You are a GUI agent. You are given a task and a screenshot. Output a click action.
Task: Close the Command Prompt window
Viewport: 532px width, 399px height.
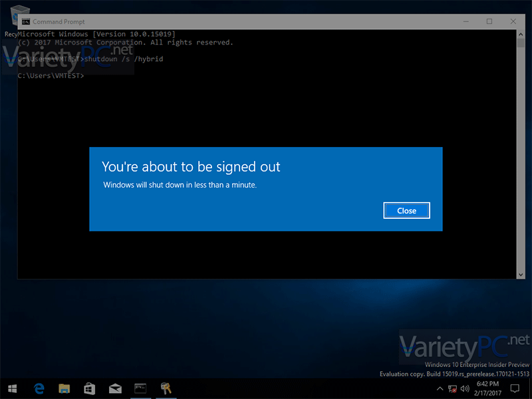(513, 22)
